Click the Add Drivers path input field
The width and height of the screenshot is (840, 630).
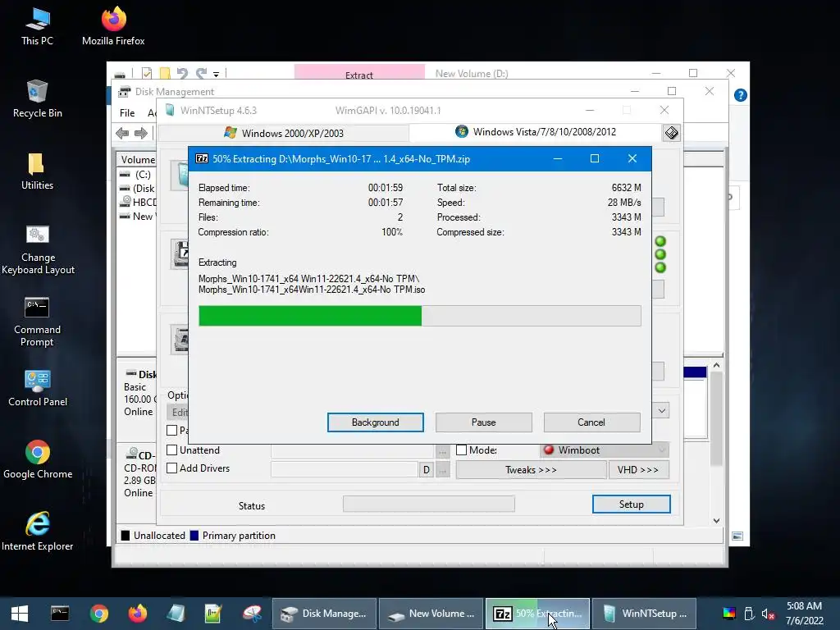coord(344,470)
